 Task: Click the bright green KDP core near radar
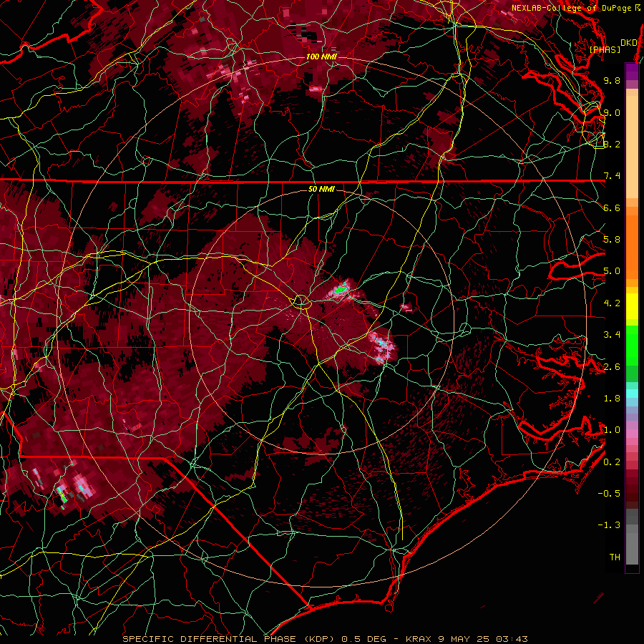pyautogui.click(x=341, y=290)
